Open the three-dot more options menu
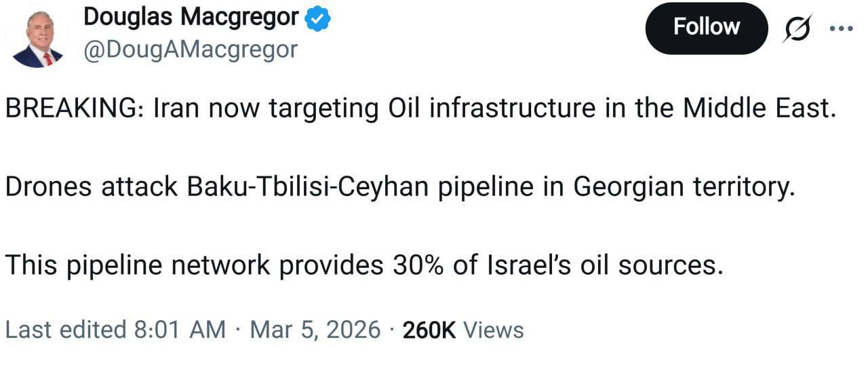Viewport: 868px width, 369px height. tap(841, 29)
